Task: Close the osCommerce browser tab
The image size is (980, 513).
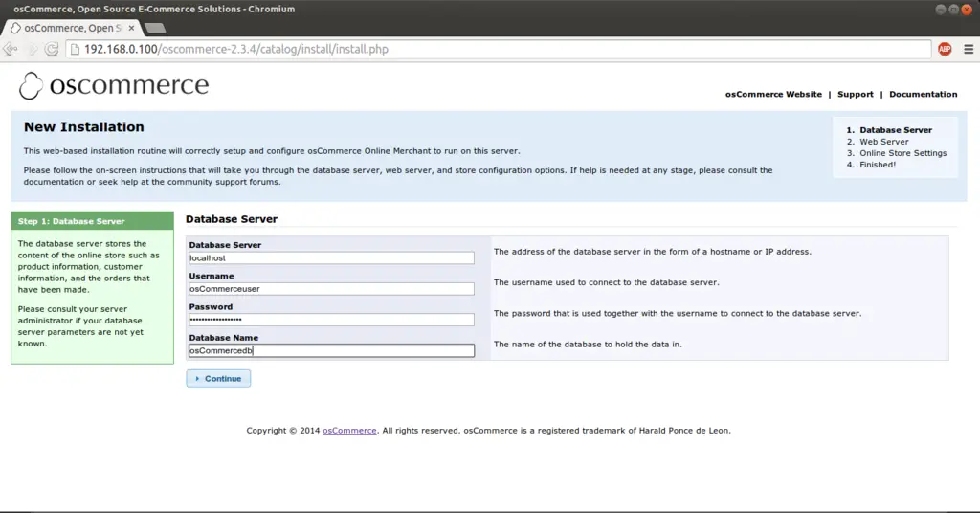Action: click(x=131, y=28)
